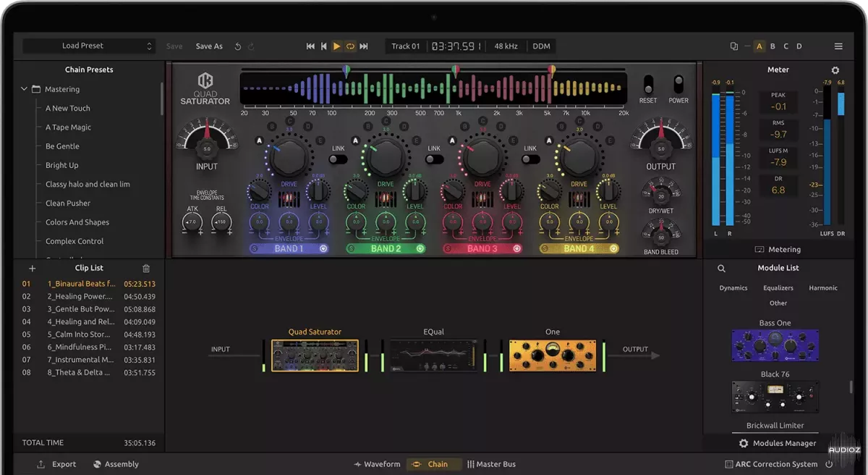Select clip 03 Gentle But Pow...
This screenshot has width=868, height=475.
click(x=88, y=309)
